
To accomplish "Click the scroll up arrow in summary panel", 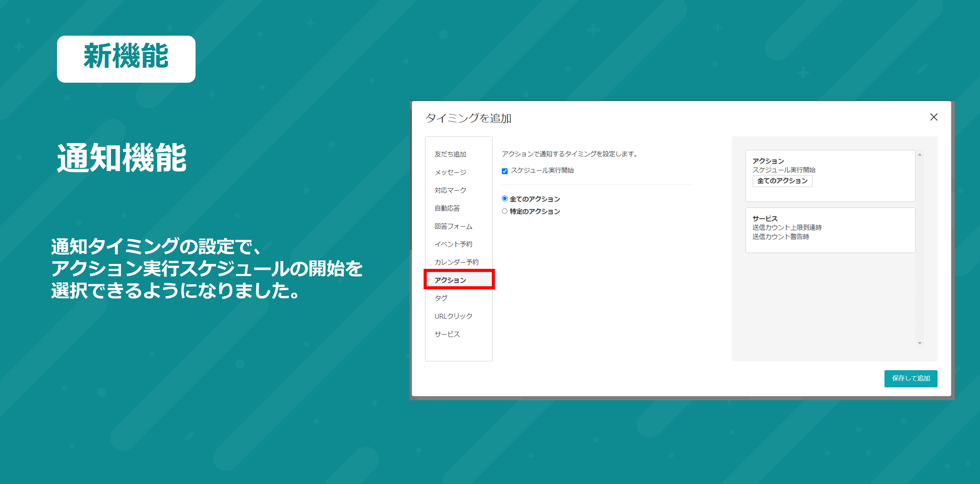I will point(919,154).
